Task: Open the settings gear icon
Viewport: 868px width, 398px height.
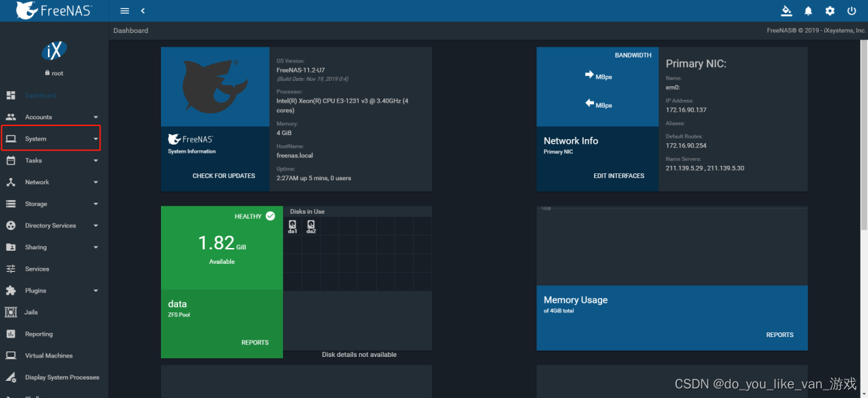Action: (x=830, y=11)
